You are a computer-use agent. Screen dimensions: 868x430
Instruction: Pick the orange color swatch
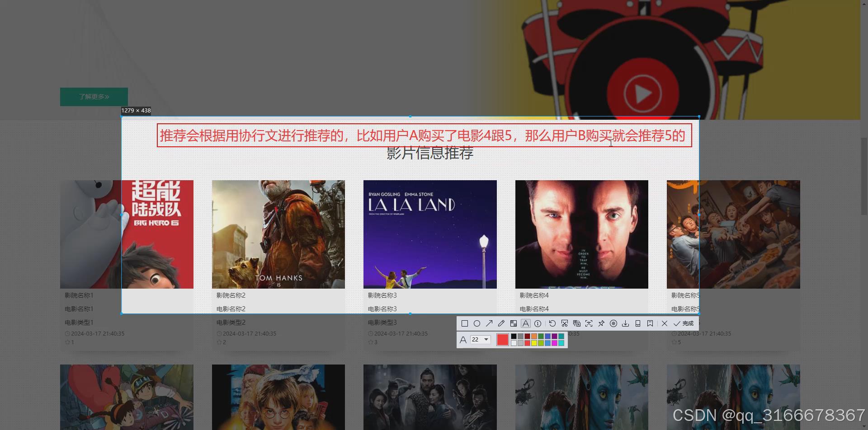pyautogui.click(x=534, y=336)
